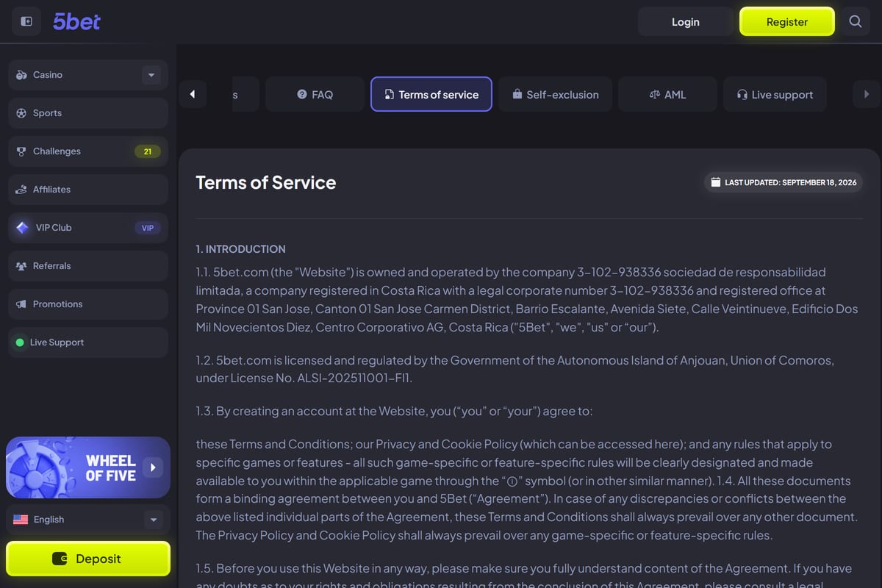Open Sports from the sidebar
Image resolution: width=882 pixels, height=588 pixels.
pyautogui.click(x=88, y=113)
